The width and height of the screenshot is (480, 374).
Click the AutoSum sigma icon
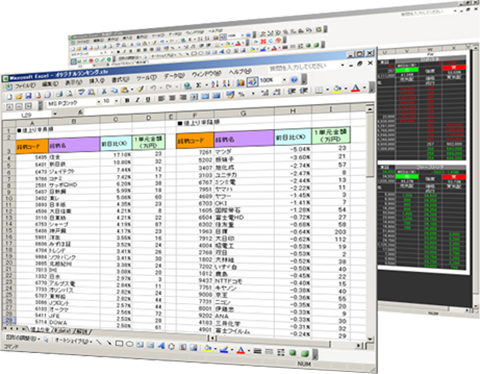pos(198,85)
